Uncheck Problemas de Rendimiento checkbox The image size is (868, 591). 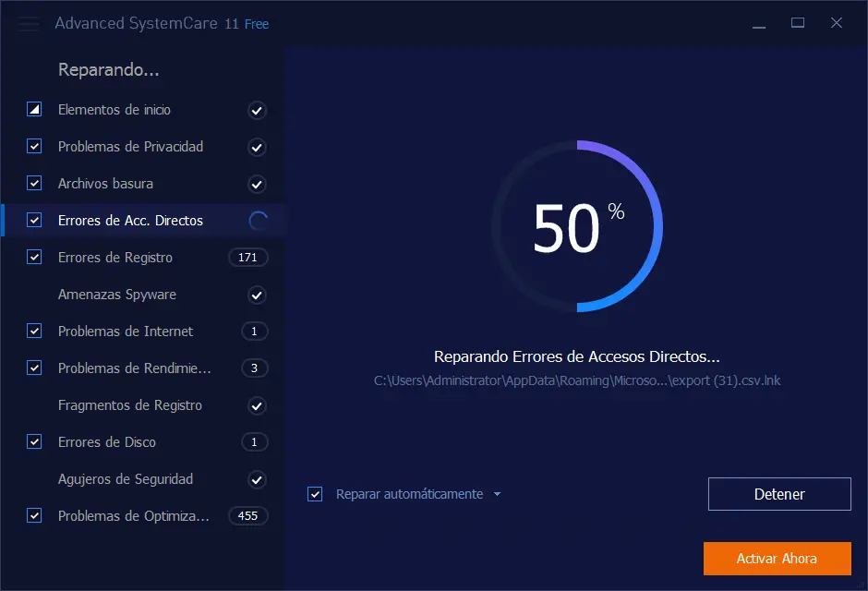click(34, 368)
